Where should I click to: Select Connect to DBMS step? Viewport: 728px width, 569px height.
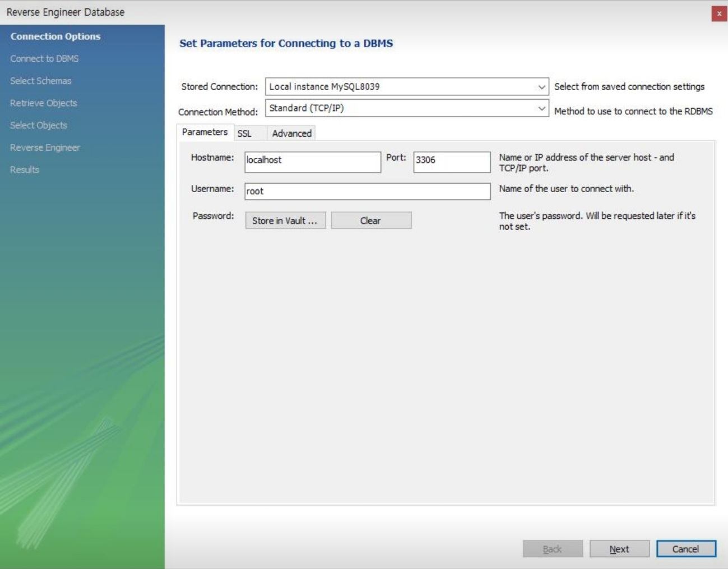pyautogui.click(x=44, y=59)
